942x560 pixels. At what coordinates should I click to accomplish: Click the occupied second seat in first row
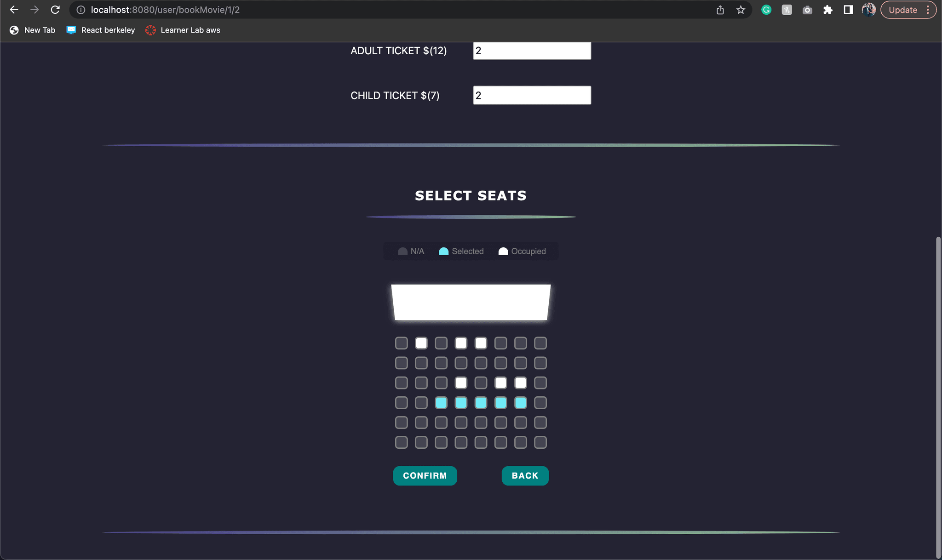click(x=421, y=343)
